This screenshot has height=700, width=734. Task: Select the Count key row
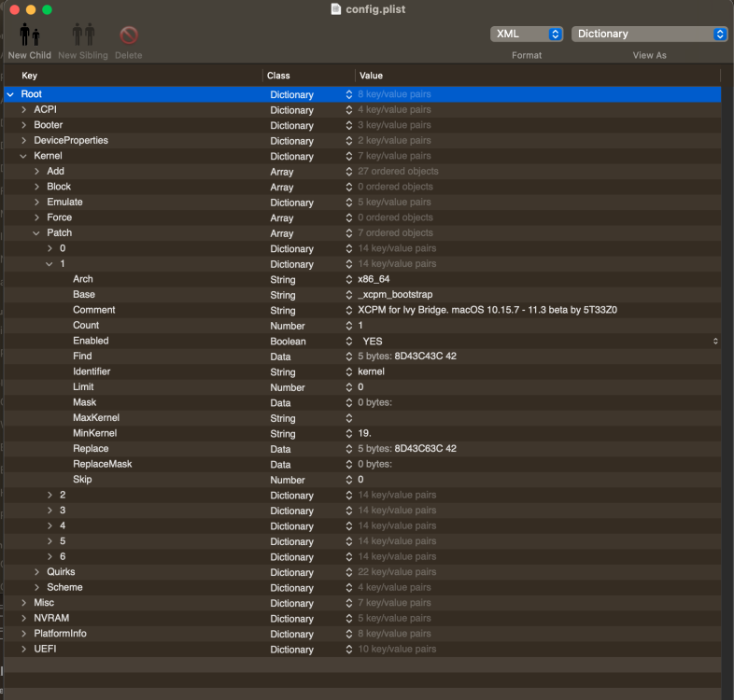click(86, 325)
